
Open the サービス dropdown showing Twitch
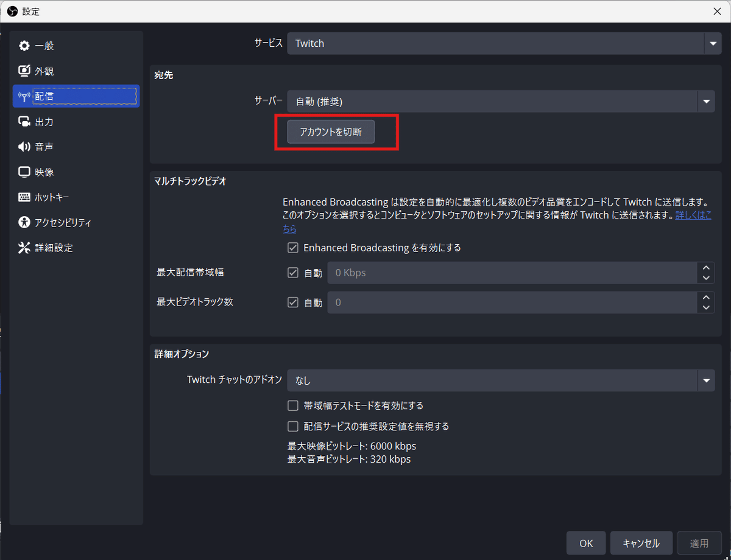tap(504, 43)
